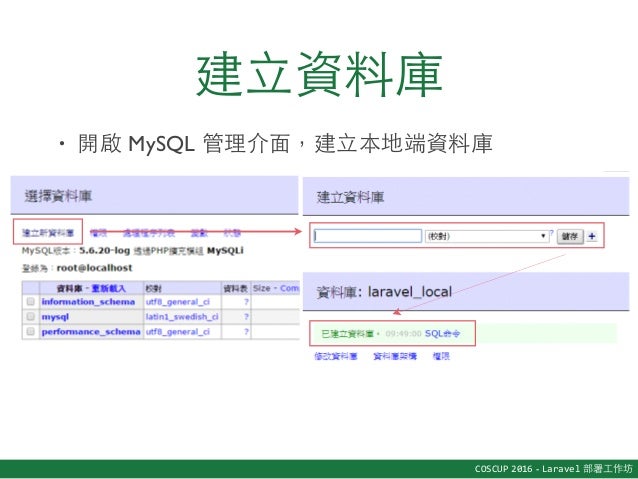Image resolution: width=638 pixels, height=479 pixels.
Task: Click the MySQLi extension text
Action: click(225, 250)
